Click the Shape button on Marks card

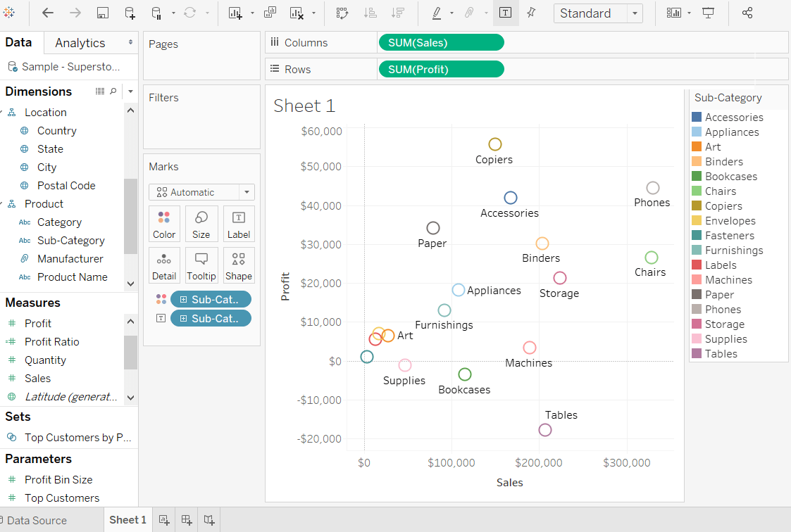point(239,265)
